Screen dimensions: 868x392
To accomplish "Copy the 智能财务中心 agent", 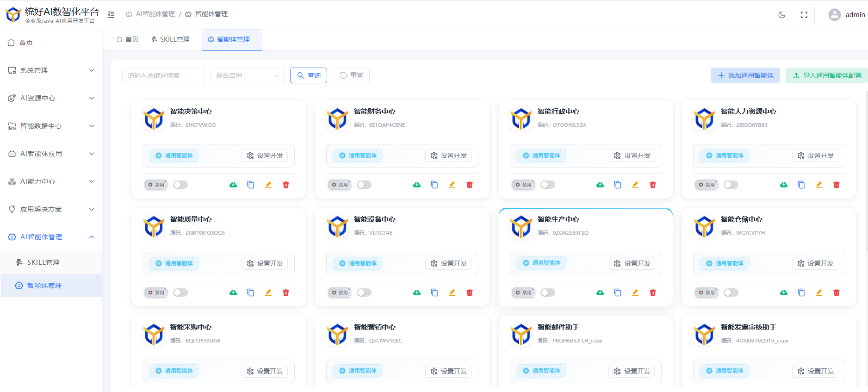I will click(434, 185).
